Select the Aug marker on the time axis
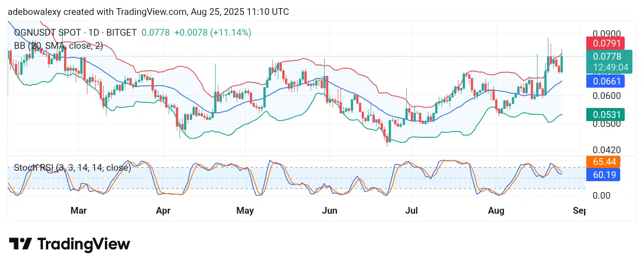The image size is (644, 267). [496, 211]
